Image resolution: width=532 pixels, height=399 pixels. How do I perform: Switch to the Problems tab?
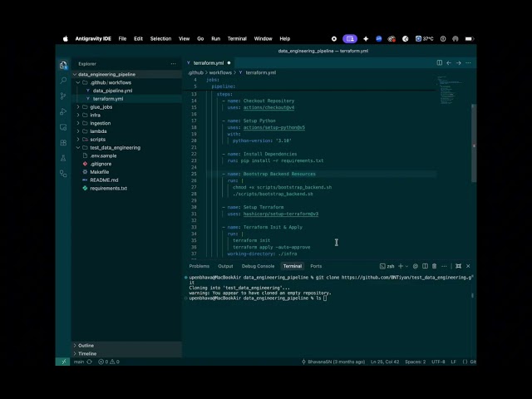[x=199, y=266]
